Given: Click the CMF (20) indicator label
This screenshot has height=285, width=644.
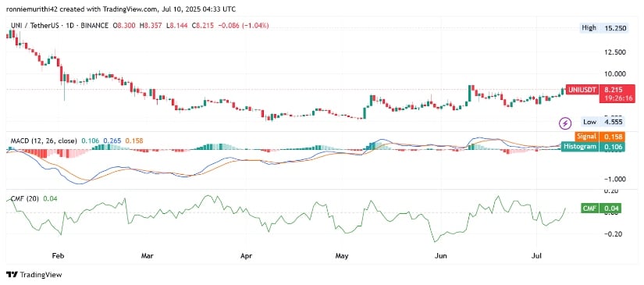Looking at the screenshot, I should 25,199.
